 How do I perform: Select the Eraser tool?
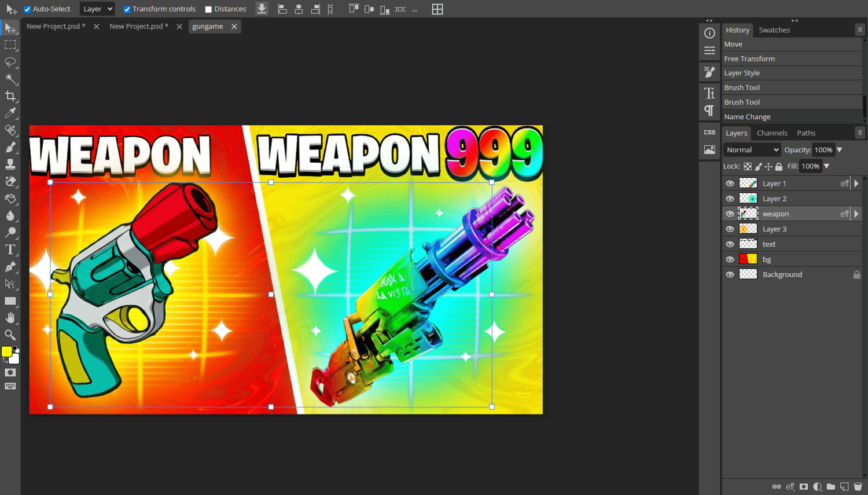(x=10, y=181)
